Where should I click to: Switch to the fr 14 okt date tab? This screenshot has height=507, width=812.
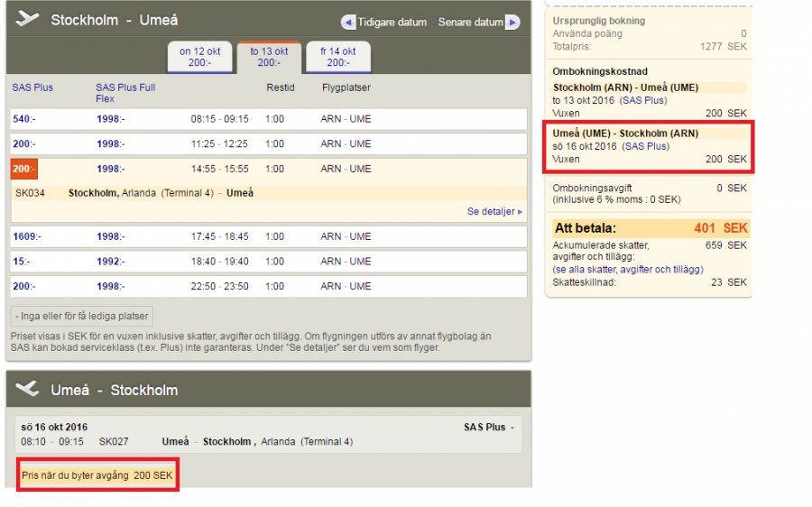tap(337, 57)
